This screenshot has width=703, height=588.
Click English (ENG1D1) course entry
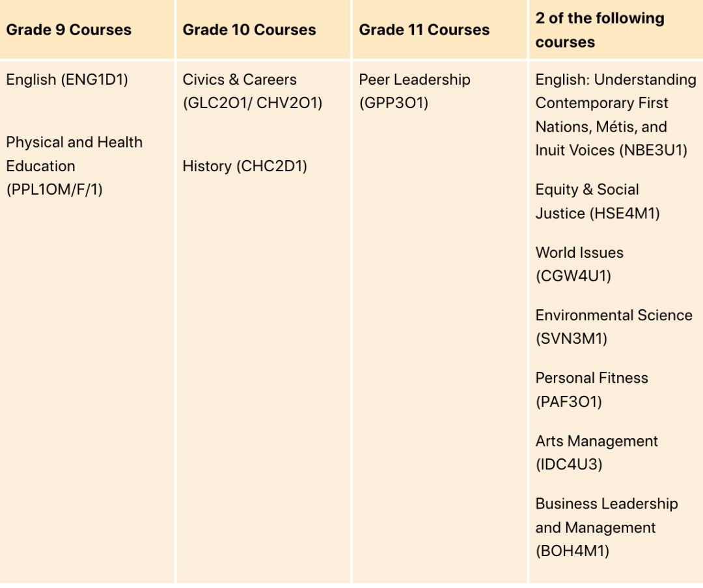67,80
